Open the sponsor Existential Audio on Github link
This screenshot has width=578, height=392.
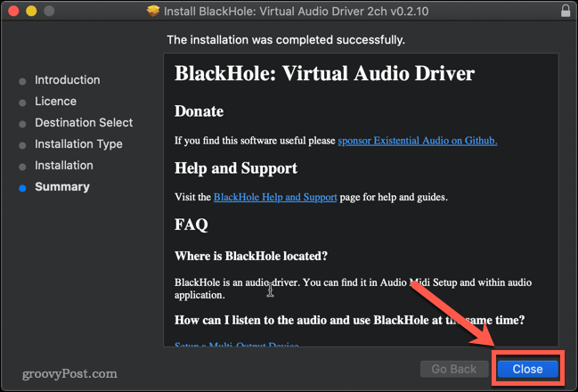pyautogui.click(x=417, y=141)
